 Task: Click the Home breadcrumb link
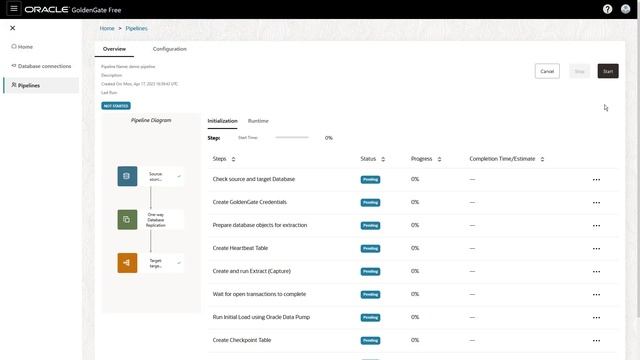point(107,29)
